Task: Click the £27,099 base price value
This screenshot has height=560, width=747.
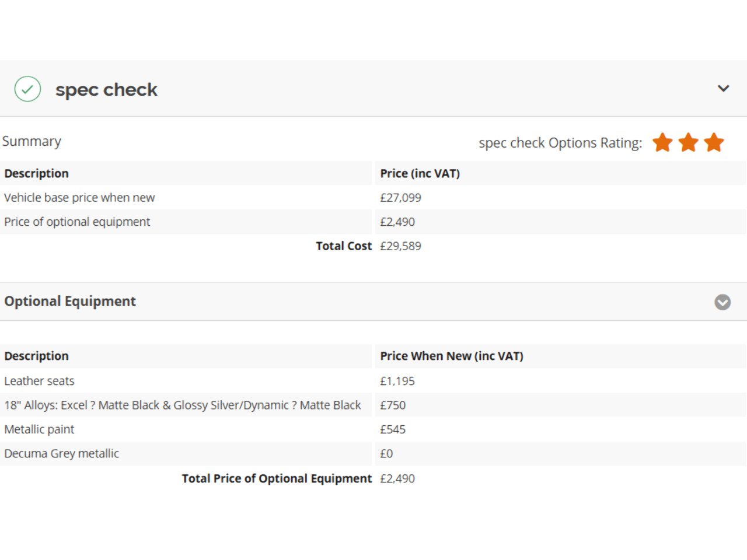Action: click(x=400, y=198)
